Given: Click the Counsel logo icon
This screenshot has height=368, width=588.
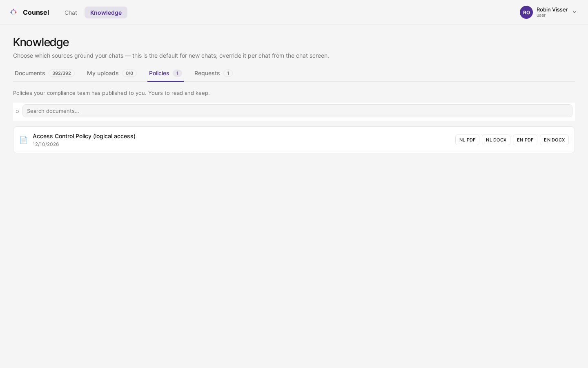Looking at the screenshot, I should point(13,12).
